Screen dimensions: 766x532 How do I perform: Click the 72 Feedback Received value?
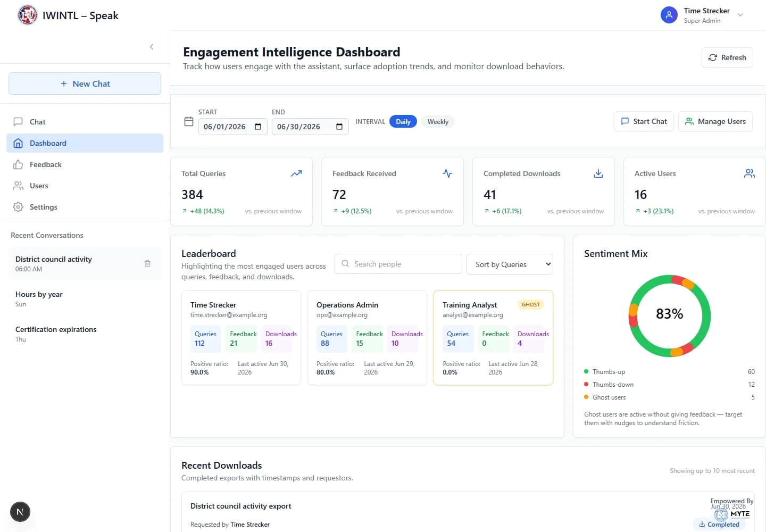[x=339, y=195]
